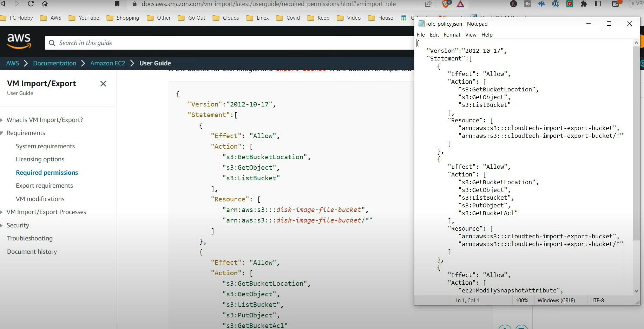Click the Documentation breadcrumb link
This screenshot has width=644, height=329.
click(54, 63)
